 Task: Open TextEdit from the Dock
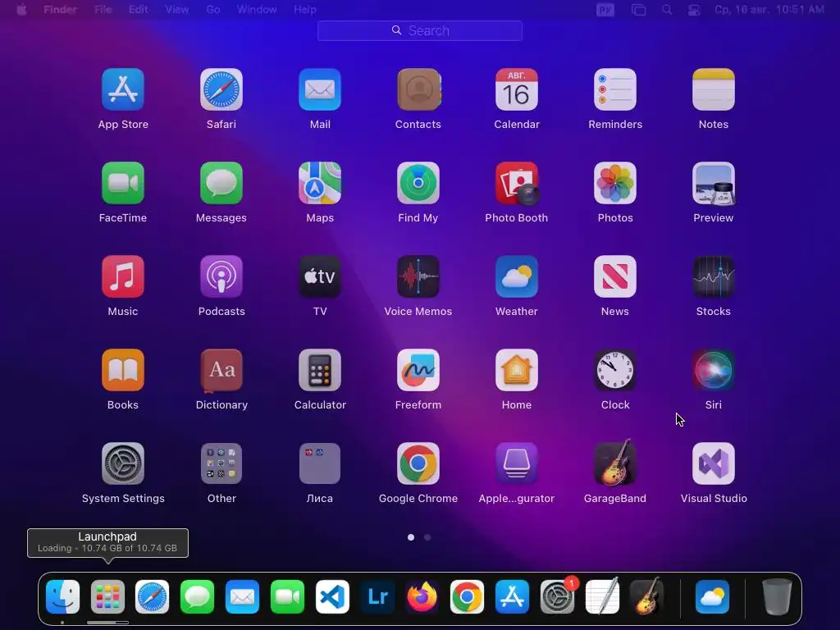(x=602, y=597)
